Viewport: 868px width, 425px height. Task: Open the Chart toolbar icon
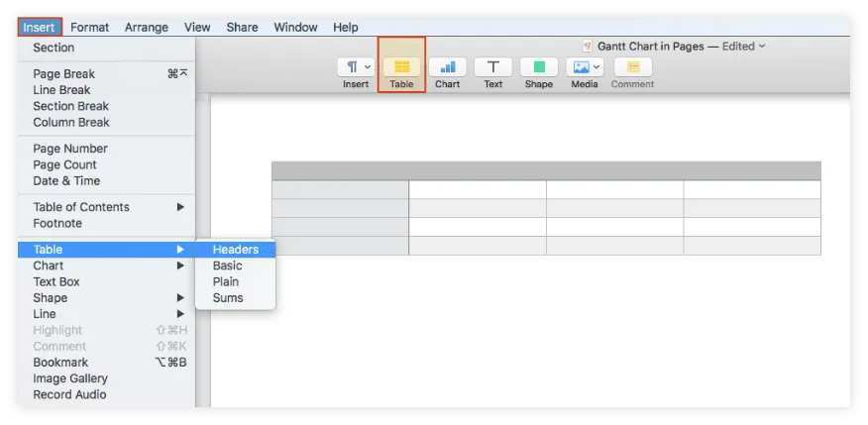click(447, 67)
